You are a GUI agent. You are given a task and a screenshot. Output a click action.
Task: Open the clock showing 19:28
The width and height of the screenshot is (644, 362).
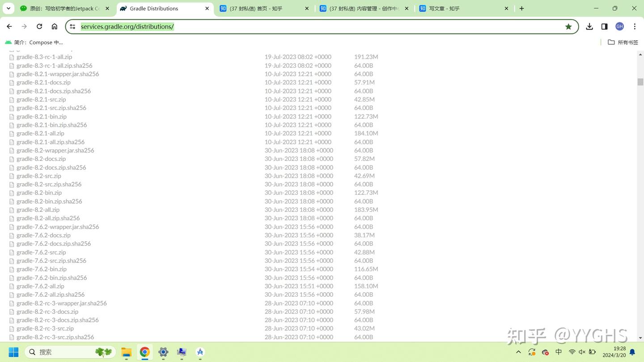point(614,352)
